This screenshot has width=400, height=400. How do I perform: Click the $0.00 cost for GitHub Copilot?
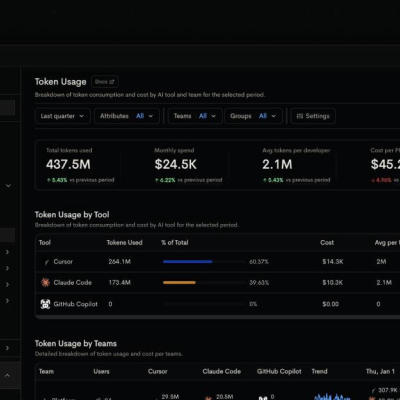pyautogui.click(x=331, y=304)
